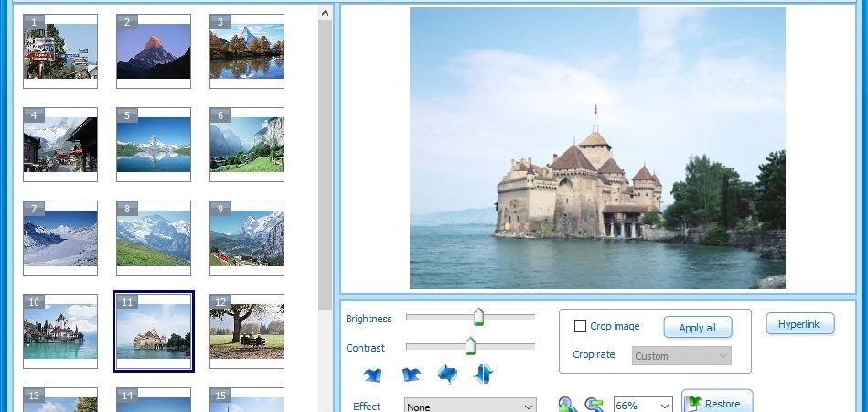
Task: Zoom out with the magnifier minus icon
Action: click(594, 405)
